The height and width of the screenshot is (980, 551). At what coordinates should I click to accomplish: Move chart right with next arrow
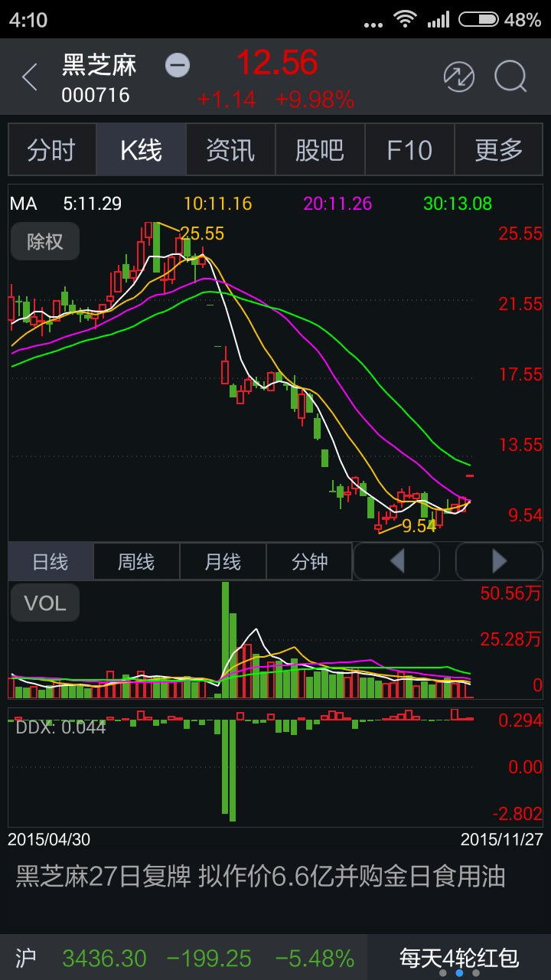(499, 562)
